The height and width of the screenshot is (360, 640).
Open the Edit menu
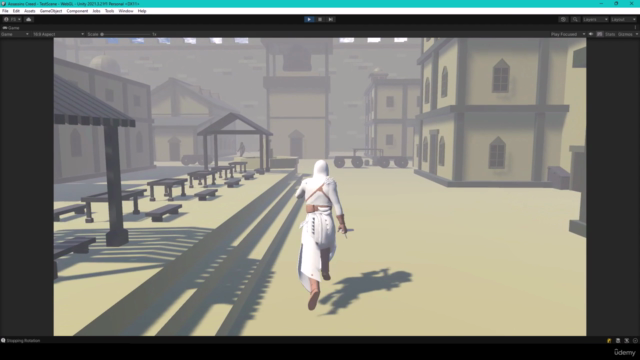[x=16, y=11]
